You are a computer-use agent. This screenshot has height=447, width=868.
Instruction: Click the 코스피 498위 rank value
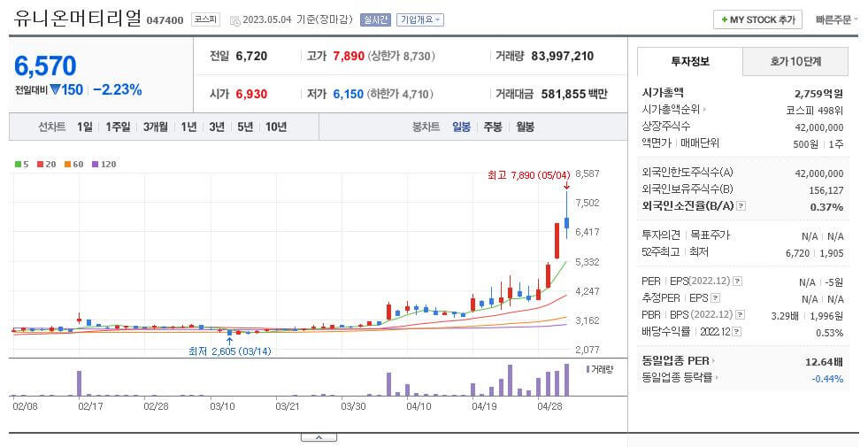(815, 111)
